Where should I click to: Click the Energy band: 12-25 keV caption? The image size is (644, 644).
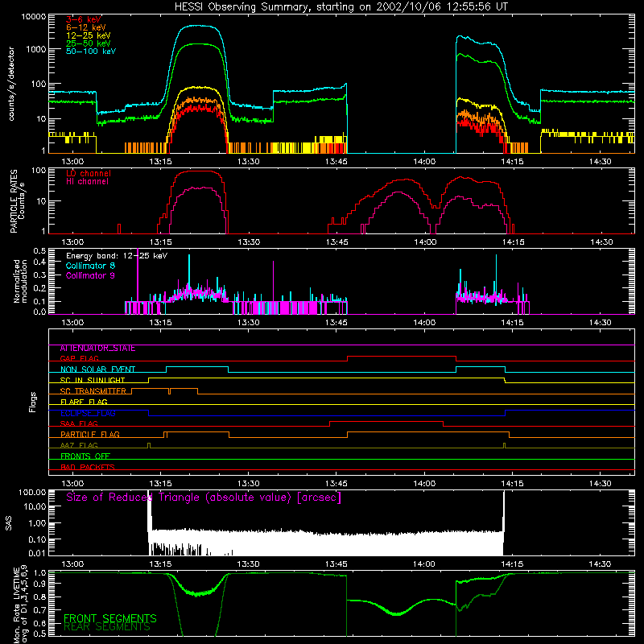(117, 256)
